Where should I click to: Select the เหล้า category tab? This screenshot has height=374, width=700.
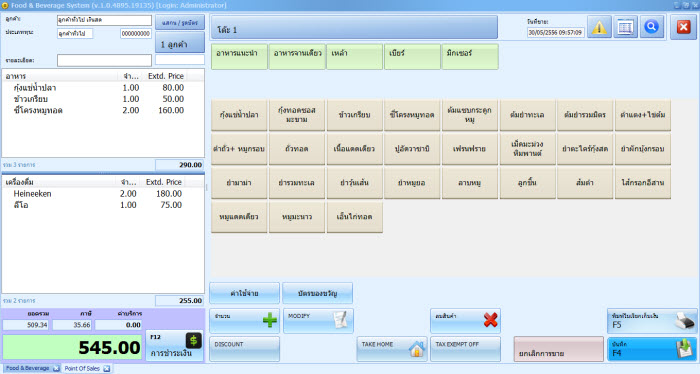click(x=354, y=56)
